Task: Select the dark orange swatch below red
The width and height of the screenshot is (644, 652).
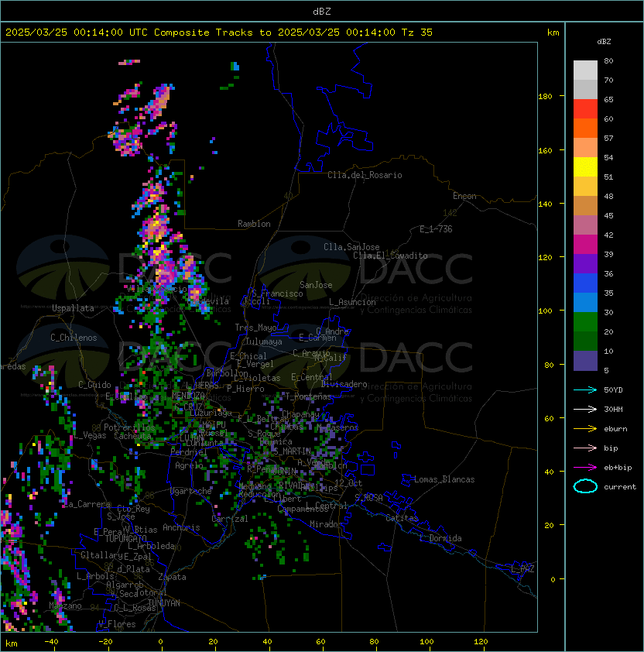Action: 585,128
